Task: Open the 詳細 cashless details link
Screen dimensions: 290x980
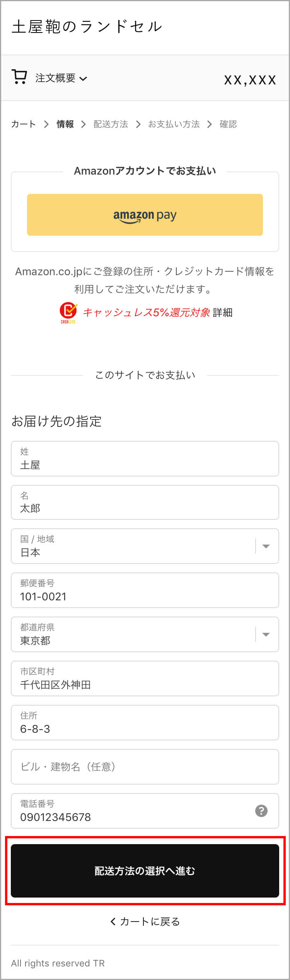Action: [x=223, y=312]
